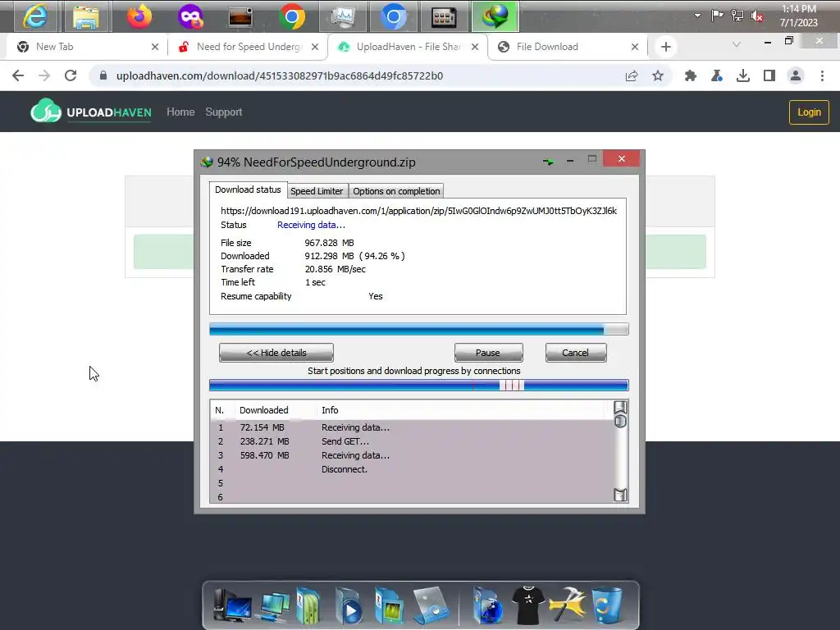Screen dimensions: 840x630
Task: Bookmark this page with the star
Action: point(658,75)
